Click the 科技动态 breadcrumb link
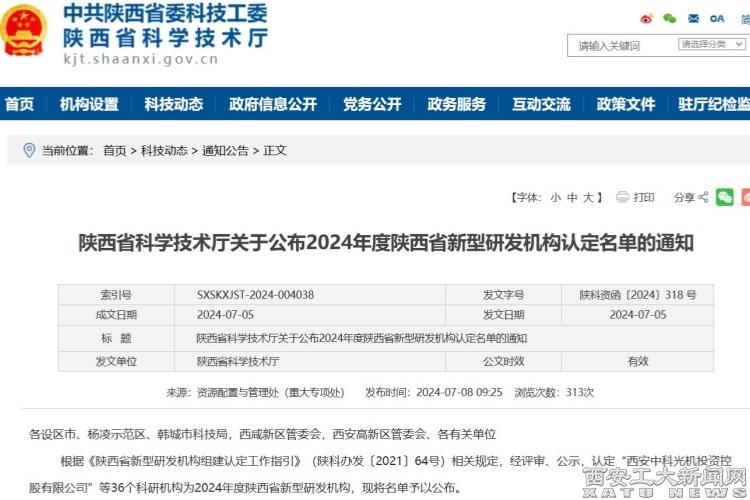This screenshot has width=750, height=500. tap(163, 151)
